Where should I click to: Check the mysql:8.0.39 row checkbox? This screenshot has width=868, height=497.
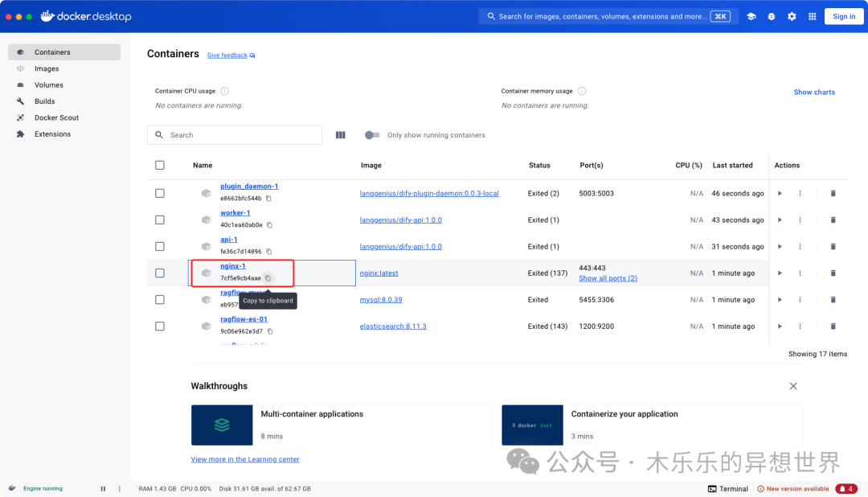tap(160, 300)
